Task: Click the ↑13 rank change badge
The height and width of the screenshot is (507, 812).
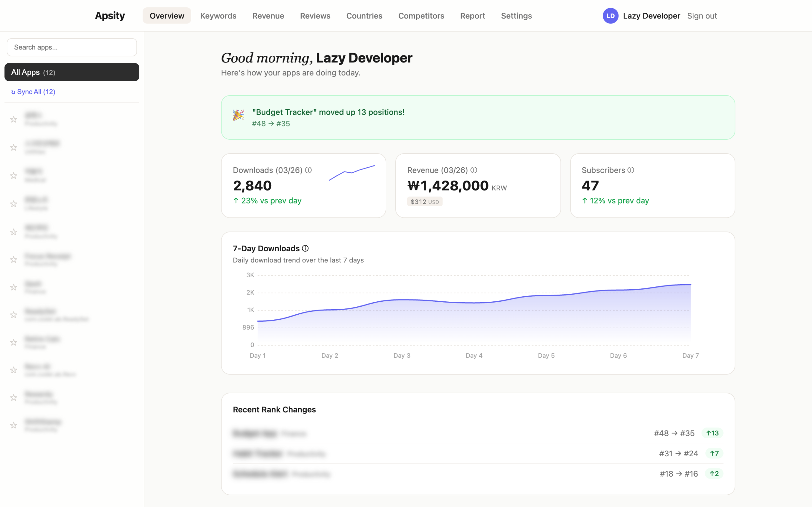Action: click(713, 433)
